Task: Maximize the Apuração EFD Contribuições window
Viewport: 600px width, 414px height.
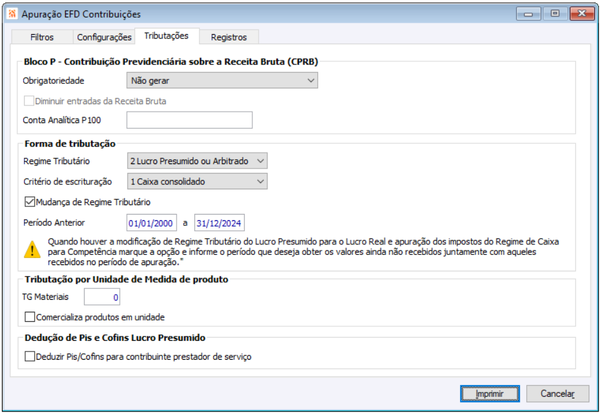Action: click(x=555, y=14)
